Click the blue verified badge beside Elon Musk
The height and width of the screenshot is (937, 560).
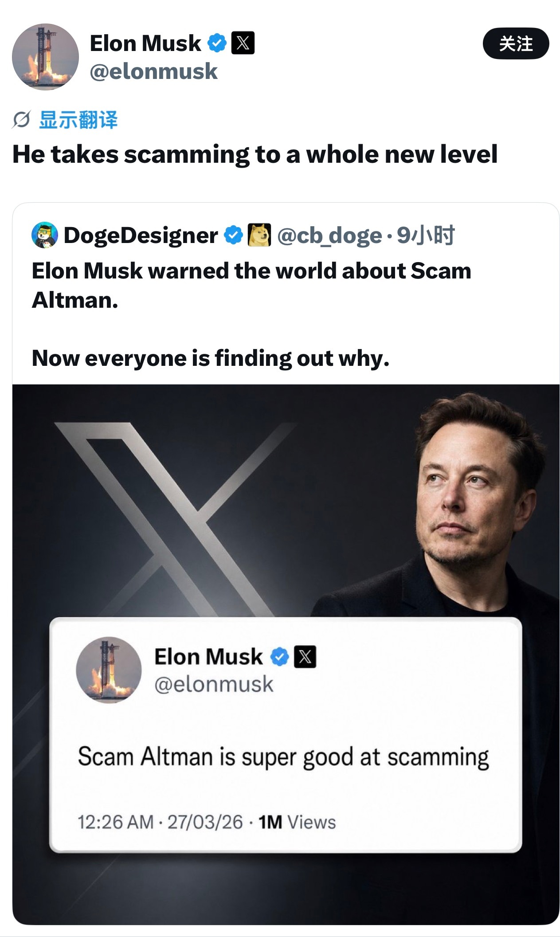217,43
